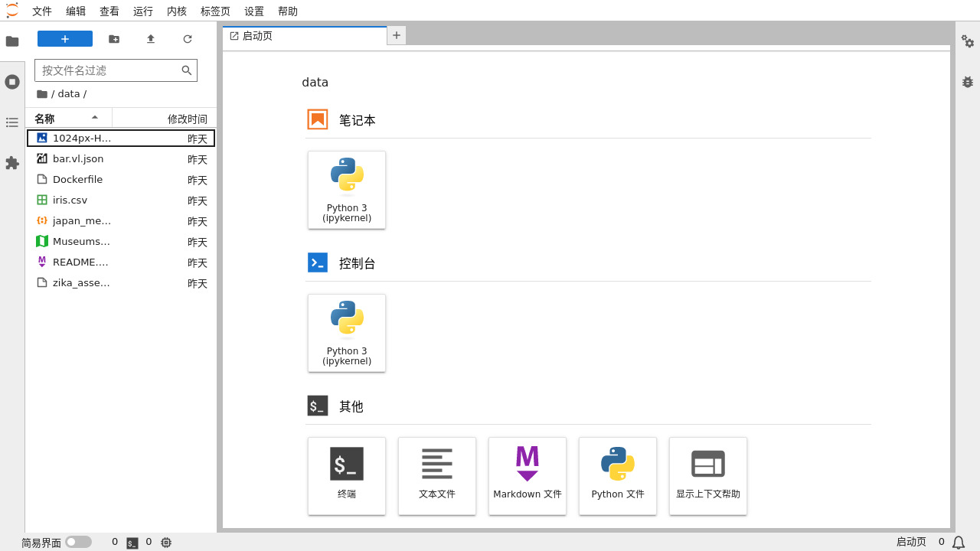
Task: Select README... markdown file
Action: pyautogui.click(x=121, y=262)
